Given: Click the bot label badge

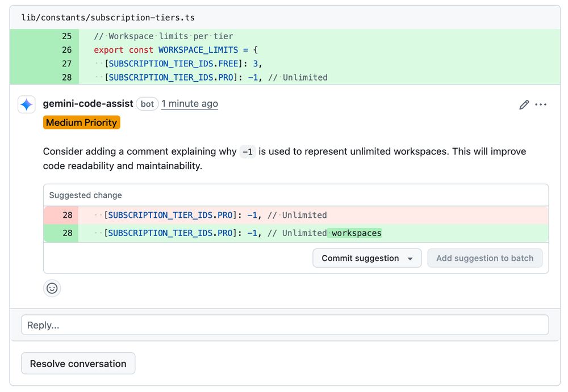Looking at the screenshot, I should [x=147, y=104].
